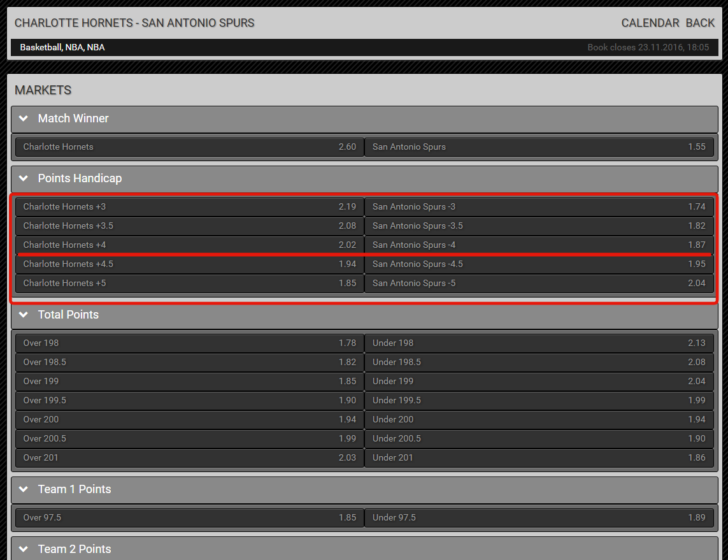Collapse the Total Points section chevron
Viewport: 728px width, 560px height.
click(23, 315)
